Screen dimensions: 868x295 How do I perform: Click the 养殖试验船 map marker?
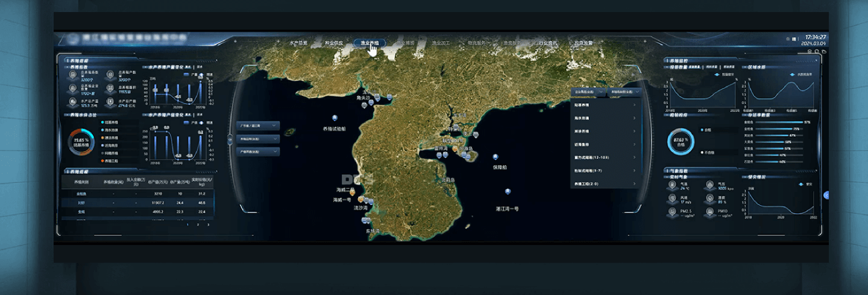(335, 118)
